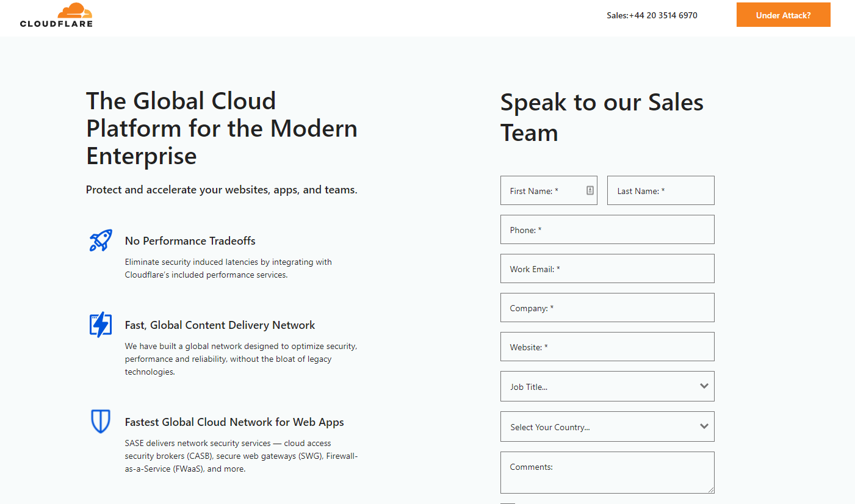
Task: Click the paragraph starting 'Eliminate security induced latencies'
Action: (228, 268)
